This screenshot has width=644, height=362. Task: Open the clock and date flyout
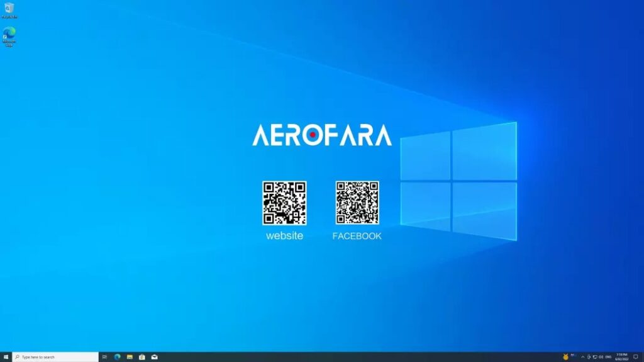(x=621, y=357)
